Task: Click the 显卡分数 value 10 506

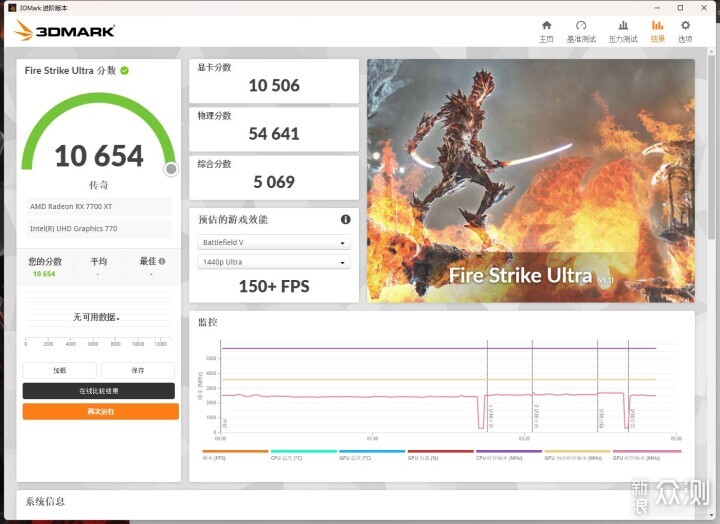Action: [x=274, y=85]
